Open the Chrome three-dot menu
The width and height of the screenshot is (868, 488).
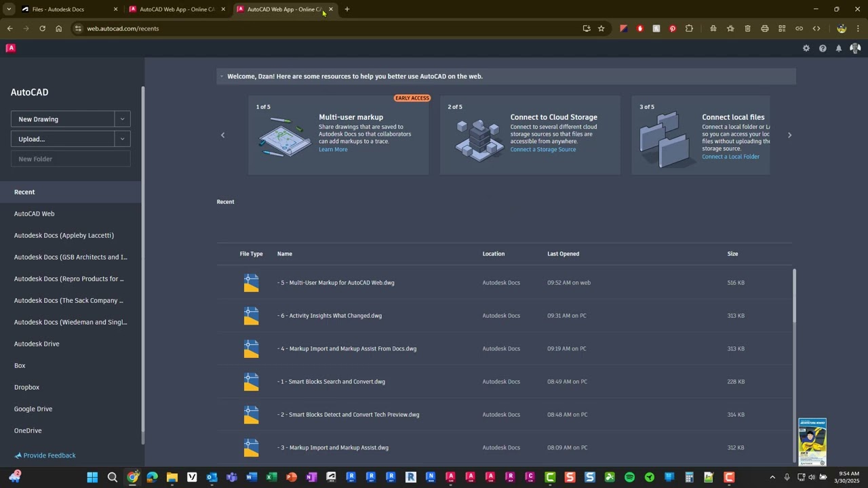coord(858,28)
